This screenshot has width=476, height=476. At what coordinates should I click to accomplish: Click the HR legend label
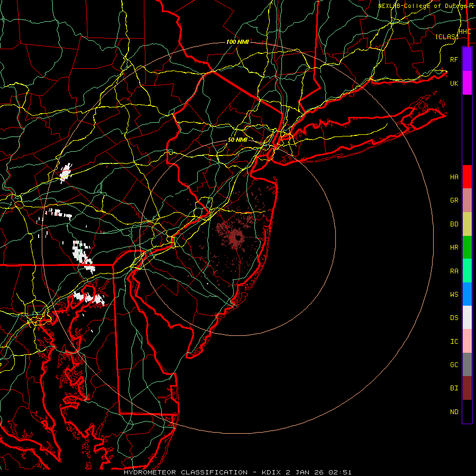click(454, 248)
